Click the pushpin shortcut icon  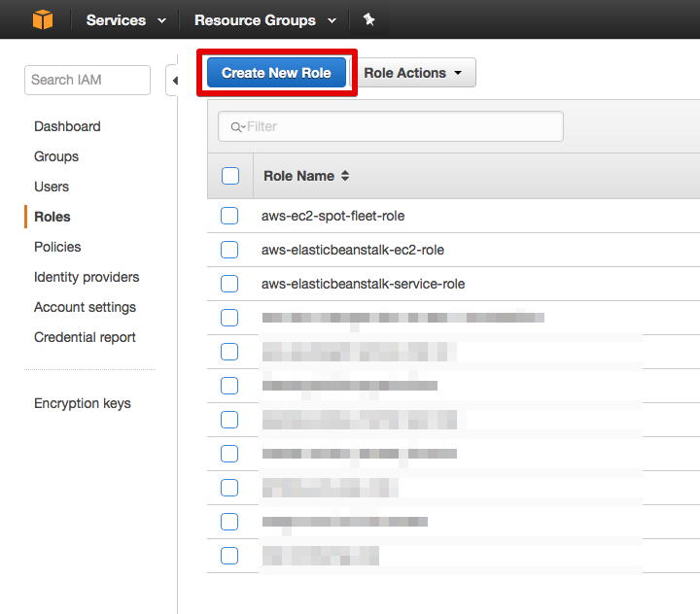[x=368, y=19]
